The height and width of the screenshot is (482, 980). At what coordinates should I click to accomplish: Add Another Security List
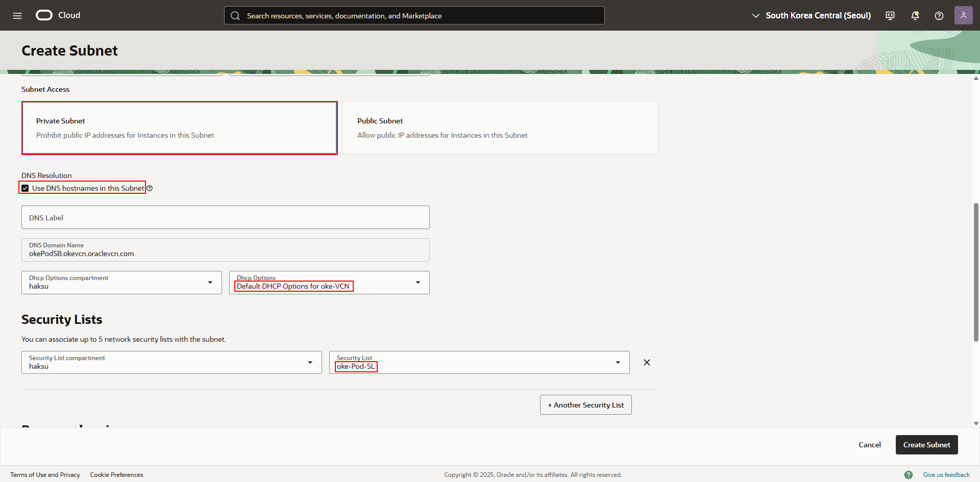tap(585, 405)
